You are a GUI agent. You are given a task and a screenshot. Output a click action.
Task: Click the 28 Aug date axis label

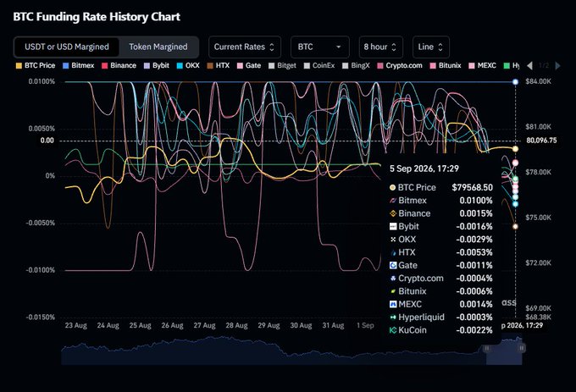click(236, 326)
